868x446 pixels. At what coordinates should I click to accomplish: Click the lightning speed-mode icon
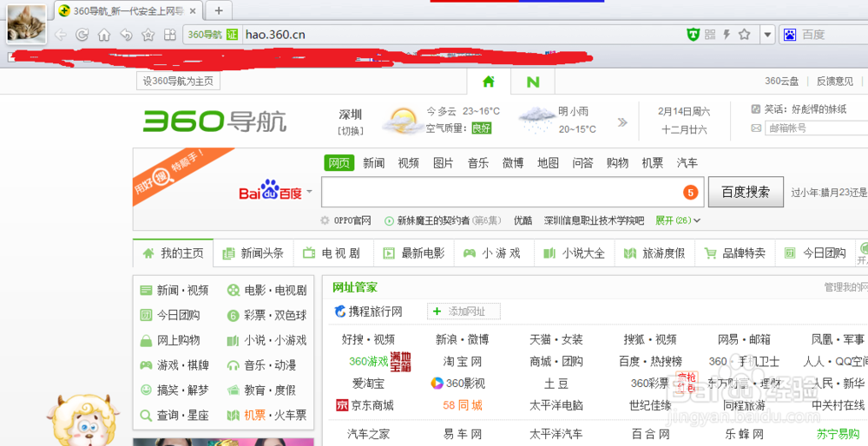click(x=727, y=35)
